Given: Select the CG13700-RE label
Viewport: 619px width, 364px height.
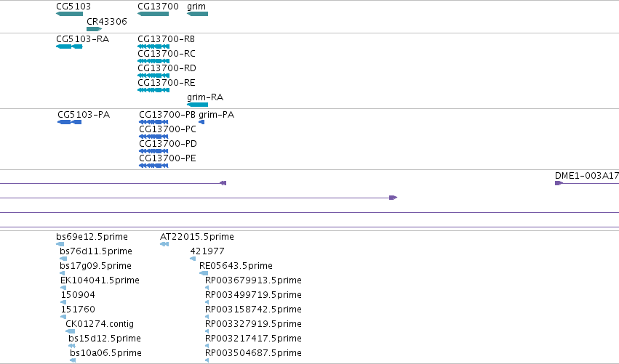Looking at the screenshot, I should coord(167,83).
